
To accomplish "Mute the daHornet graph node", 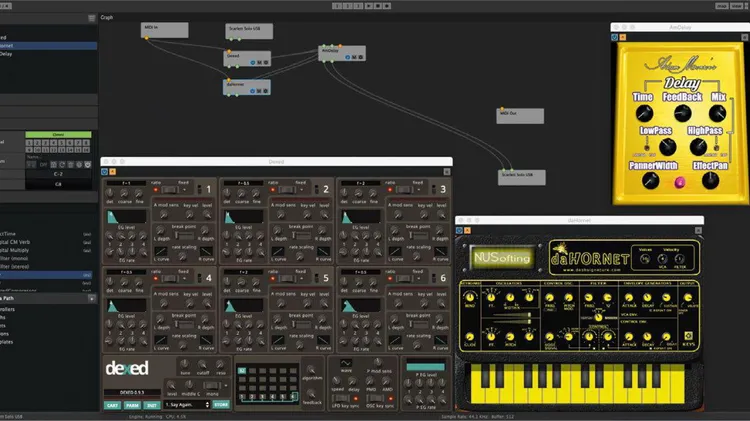I will coord(259,91).
